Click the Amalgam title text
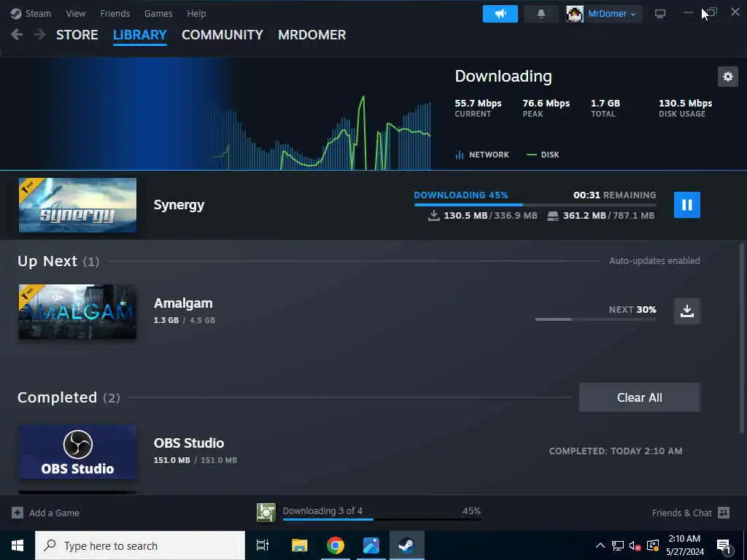The image size is (747, 560). (x=183, y=303)
